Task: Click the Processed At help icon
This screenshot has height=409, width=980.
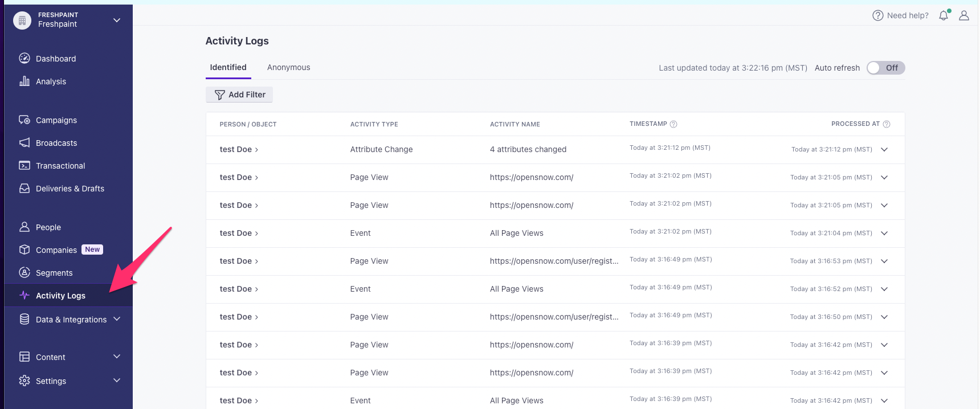Action: pos(887,124)
